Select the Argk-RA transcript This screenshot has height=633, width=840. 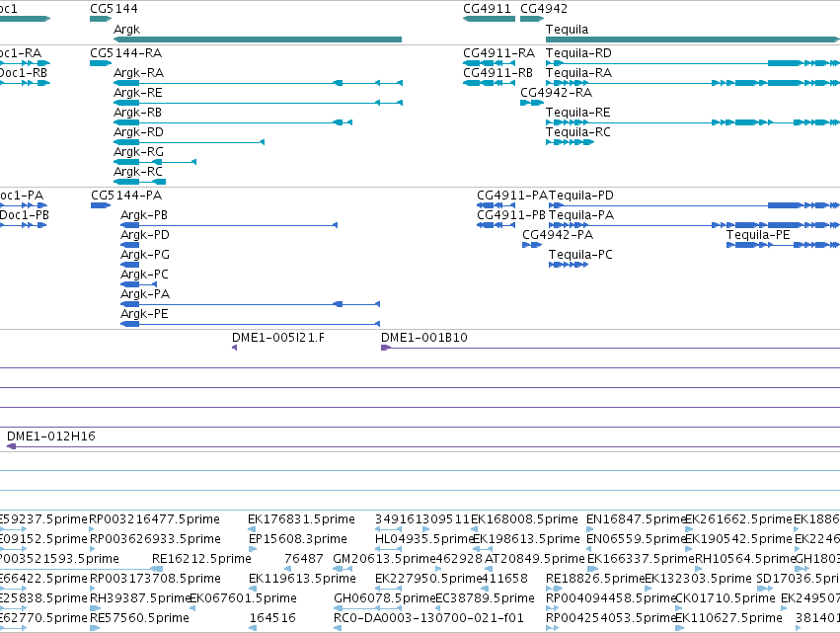[258, 83]
